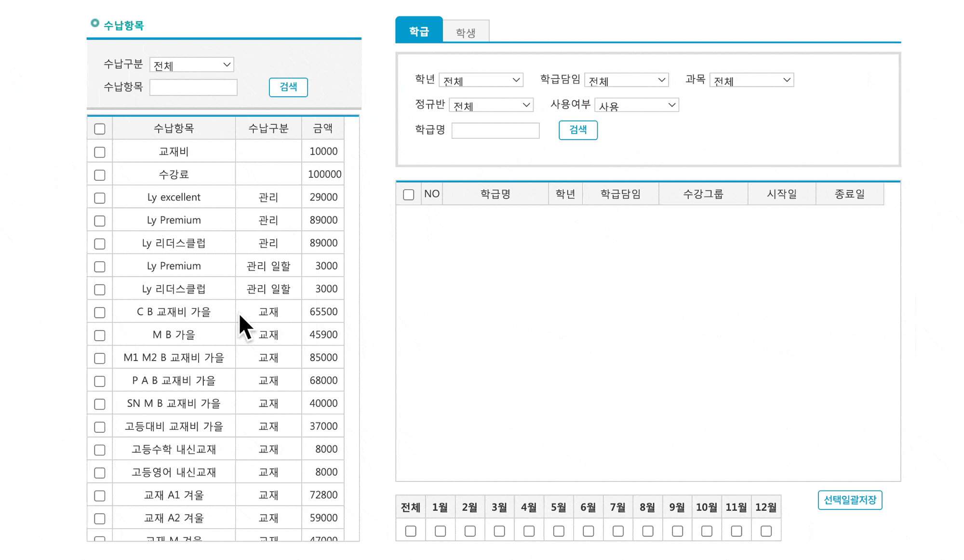Screen dimensions: 964x560
Task: Check the 교재비 row checkbox
Action: point(100,152)
